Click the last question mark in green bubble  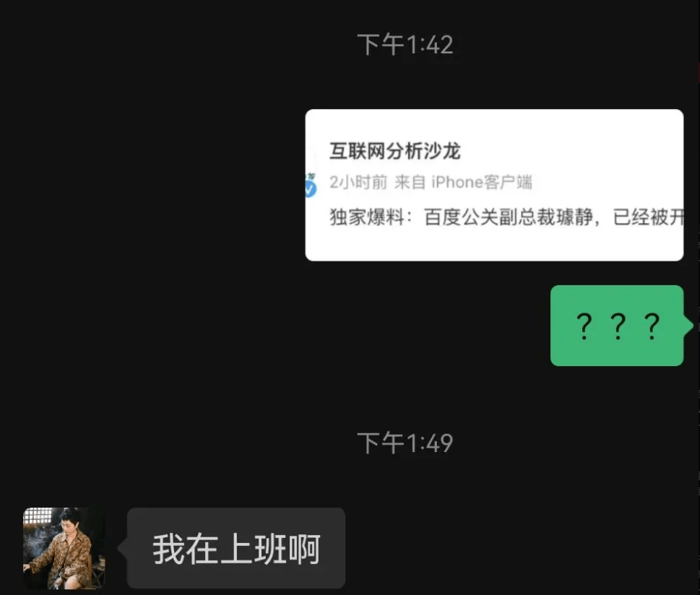pyautogui.click(x=652, y=326)
